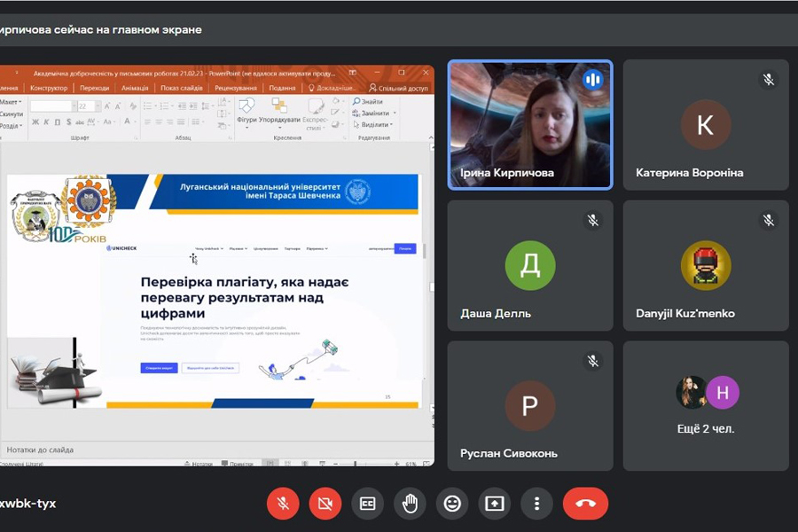Unmute the microphone
This screenshot has width=798, height=532.
click(283, 504)
